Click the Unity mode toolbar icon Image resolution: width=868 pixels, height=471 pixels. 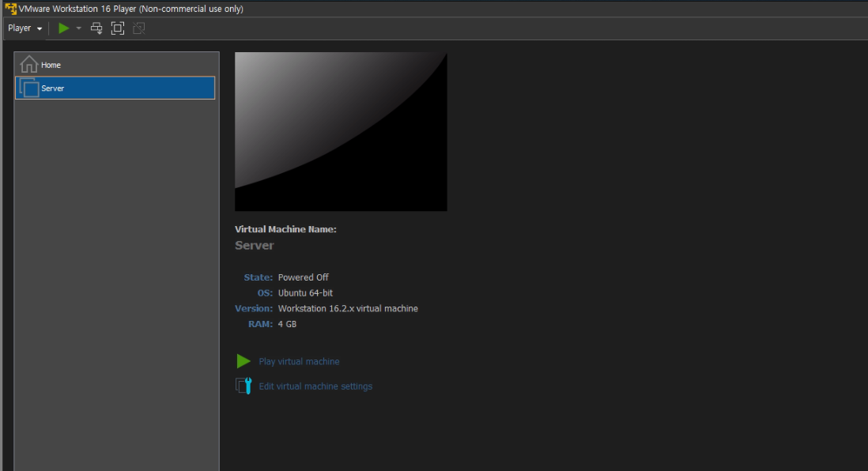[139, 28]
